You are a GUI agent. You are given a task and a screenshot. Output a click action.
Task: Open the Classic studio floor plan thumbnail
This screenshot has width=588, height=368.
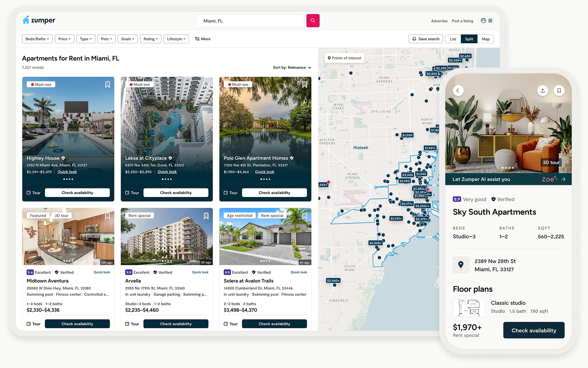point(469,308)
